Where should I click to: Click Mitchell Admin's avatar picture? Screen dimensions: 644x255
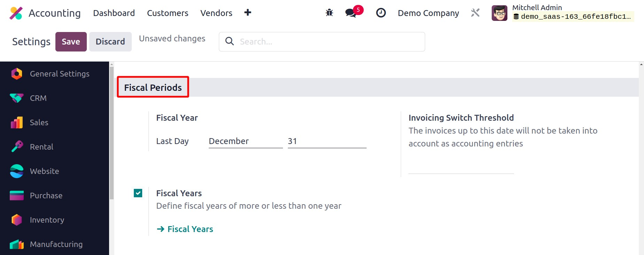(x=499, y=13)
